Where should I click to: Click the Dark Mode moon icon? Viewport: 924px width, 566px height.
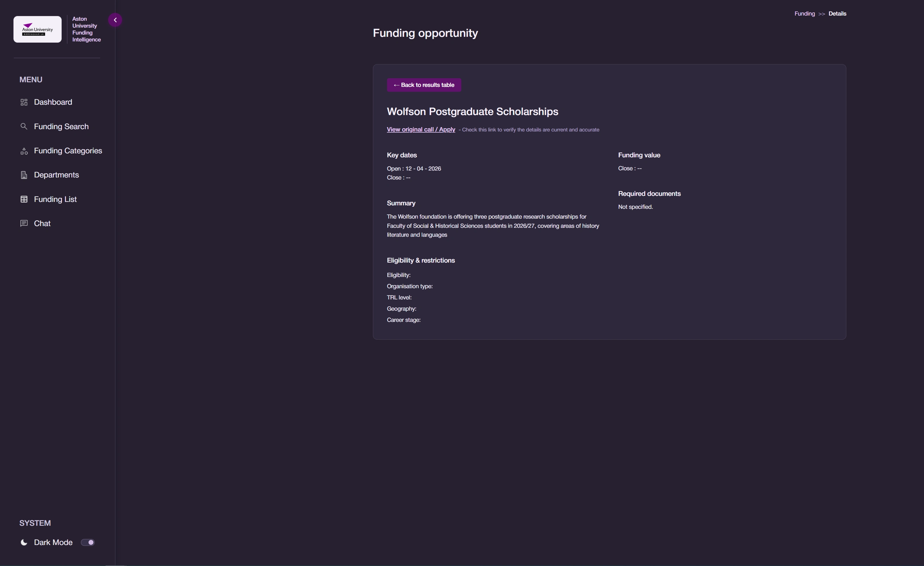24,542
